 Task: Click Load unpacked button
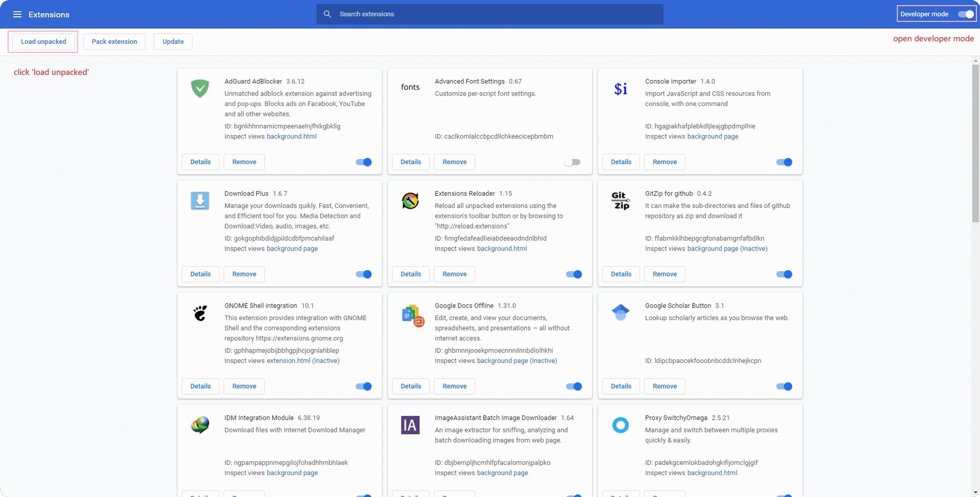[x=43, y=41]
